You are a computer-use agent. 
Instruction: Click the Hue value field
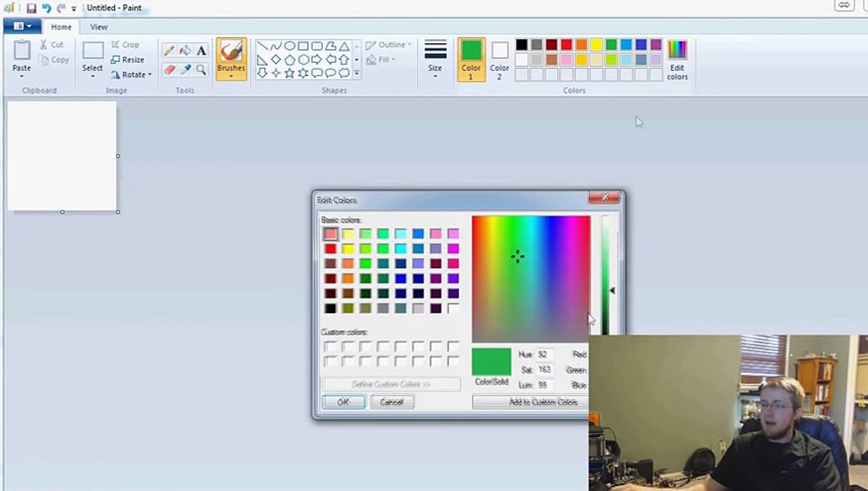pyautogui.click(x=545, y=355)
